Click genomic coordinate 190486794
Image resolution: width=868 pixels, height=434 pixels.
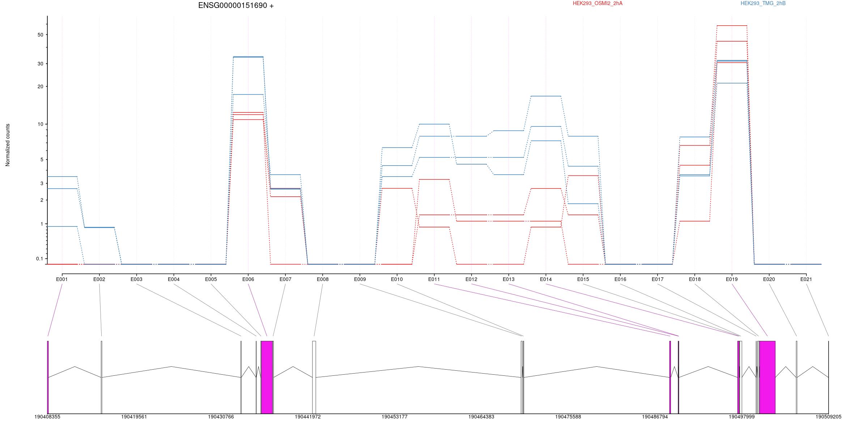point(655,417)
